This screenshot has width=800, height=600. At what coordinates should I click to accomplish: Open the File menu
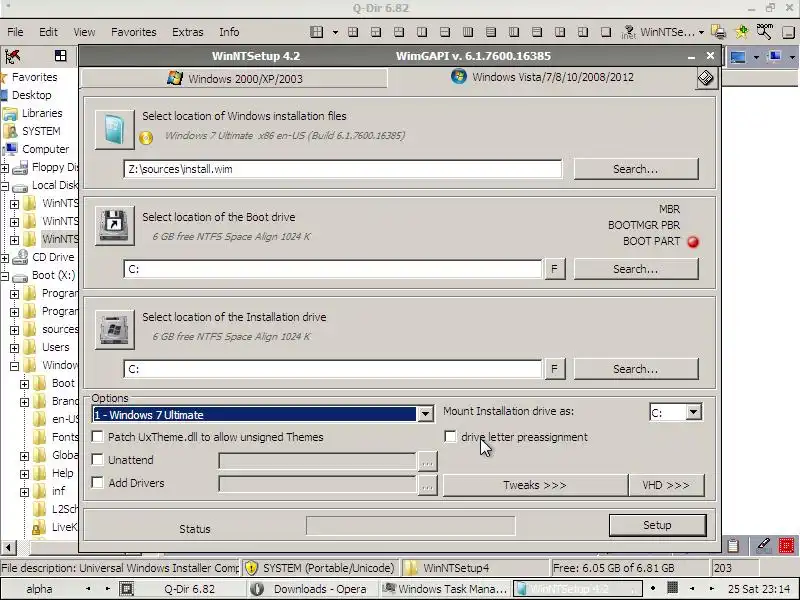point(15,32)
